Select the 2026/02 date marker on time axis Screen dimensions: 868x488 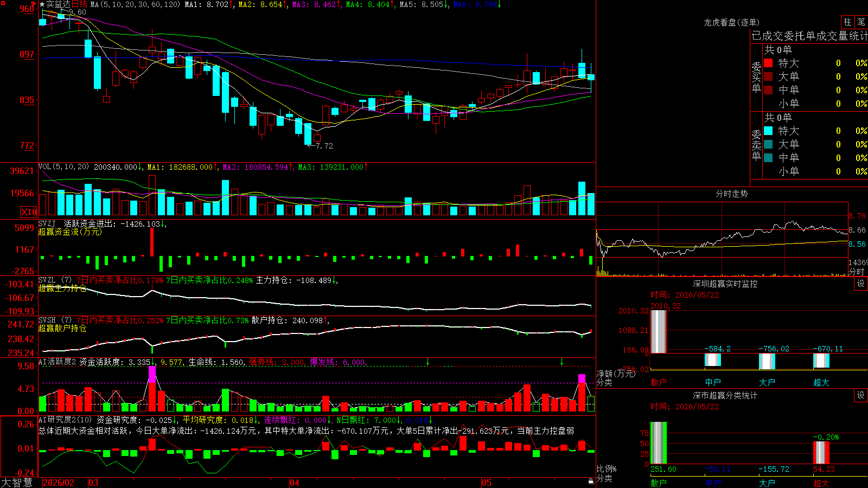[59, 483]
